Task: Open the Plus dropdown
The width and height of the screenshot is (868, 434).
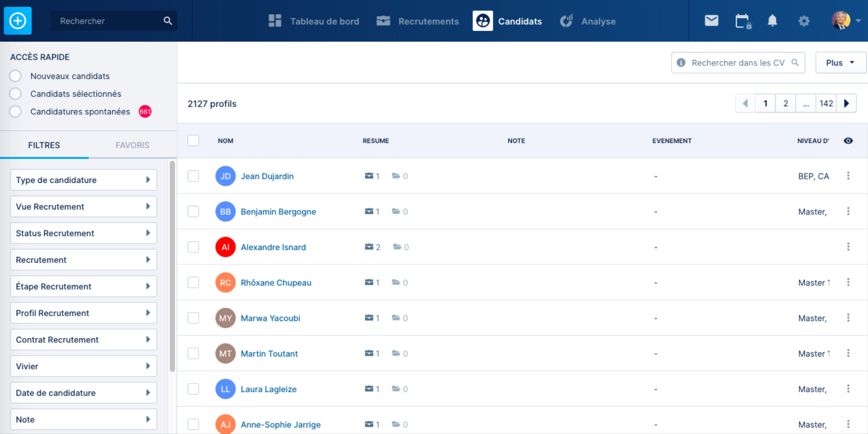Action: coord(841,63)
